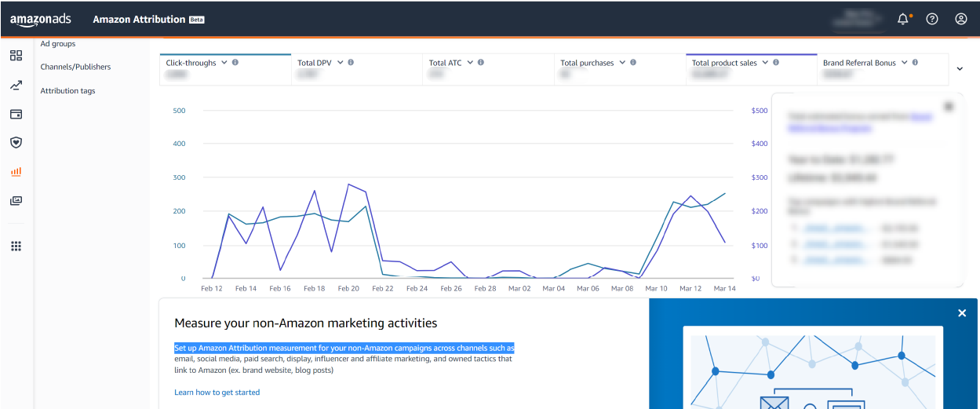Click the Measure your non-Amazon marketing activities heading
The image size is (980, 409).
tap(306, 323)
